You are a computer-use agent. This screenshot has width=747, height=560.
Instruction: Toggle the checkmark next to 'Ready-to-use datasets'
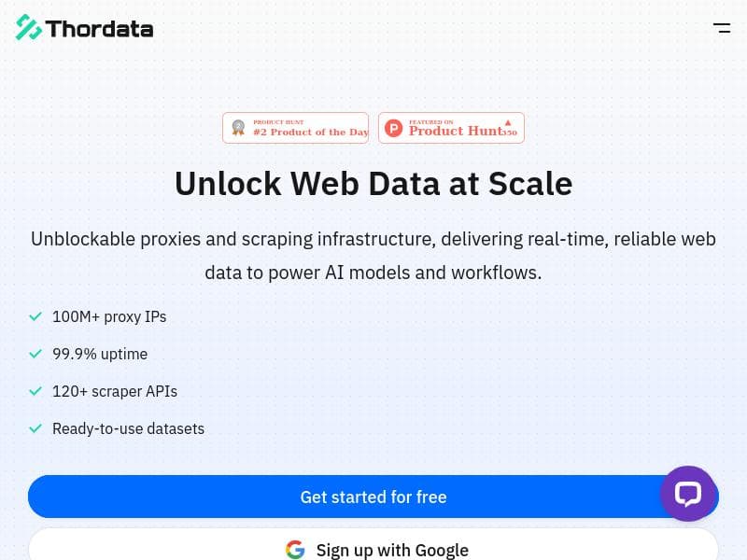[x=35, y=428]
